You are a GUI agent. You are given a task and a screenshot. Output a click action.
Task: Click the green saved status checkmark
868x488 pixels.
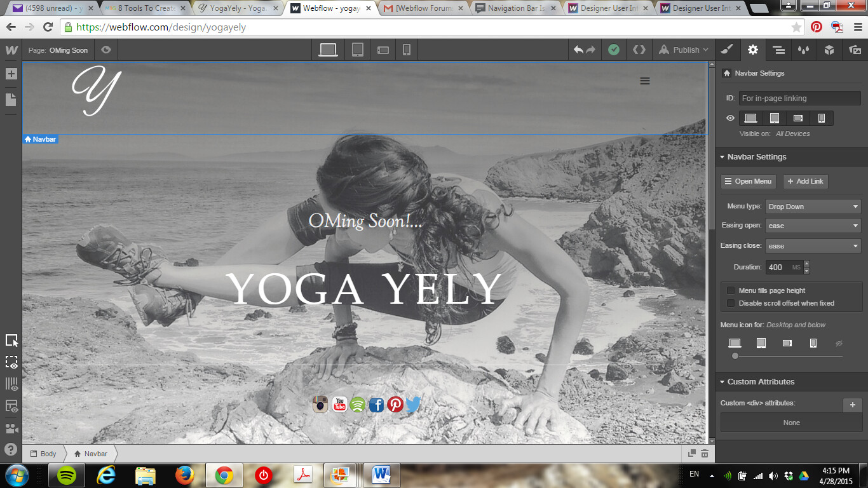tap(614, 50)
